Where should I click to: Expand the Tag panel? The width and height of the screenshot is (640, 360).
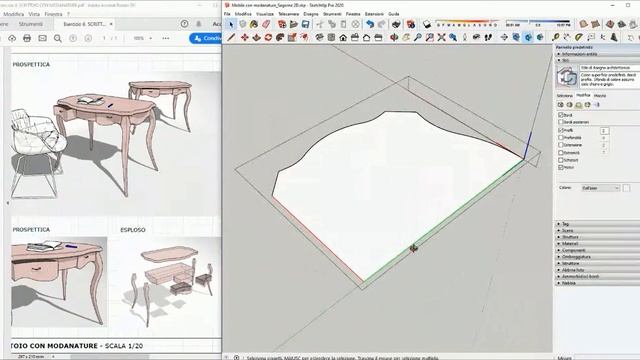tap(597, 224)
